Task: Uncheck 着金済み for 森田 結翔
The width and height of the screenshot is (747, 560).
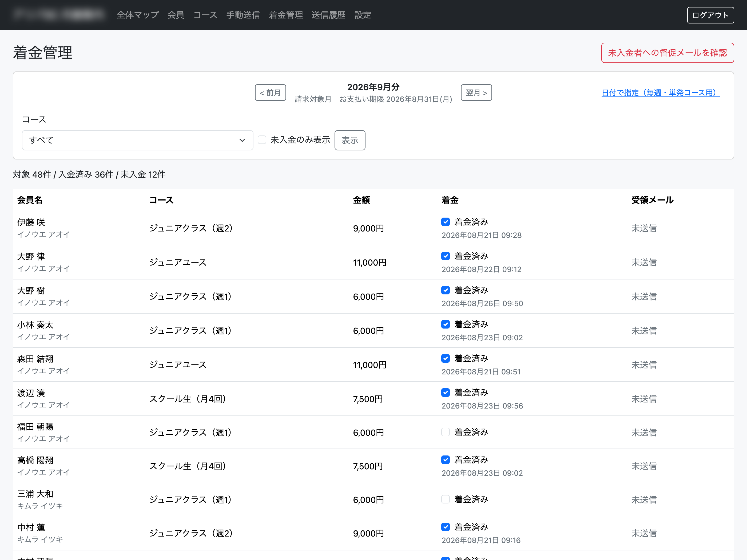Action: click(x=446, y=358)
